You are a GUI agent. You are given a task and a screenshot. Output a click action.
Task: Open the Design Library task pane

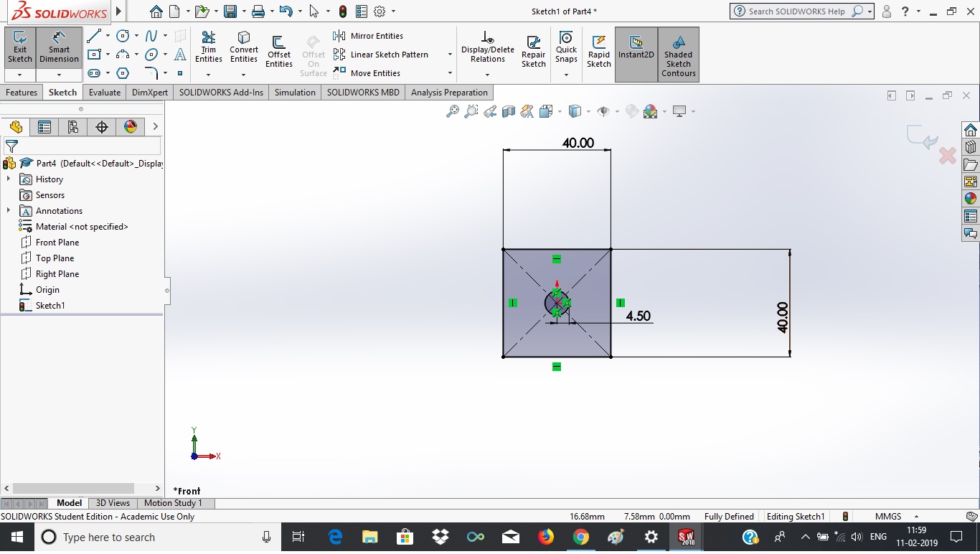coord(971,147)
